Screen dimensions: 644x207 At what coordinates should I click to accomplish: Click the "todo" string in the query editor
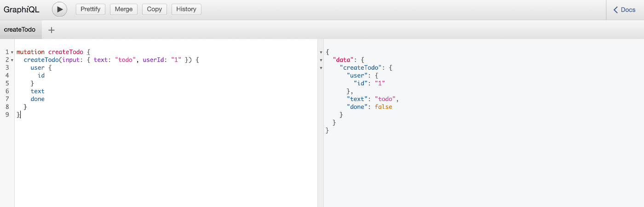pyautogui.click(x=125, y=60)
